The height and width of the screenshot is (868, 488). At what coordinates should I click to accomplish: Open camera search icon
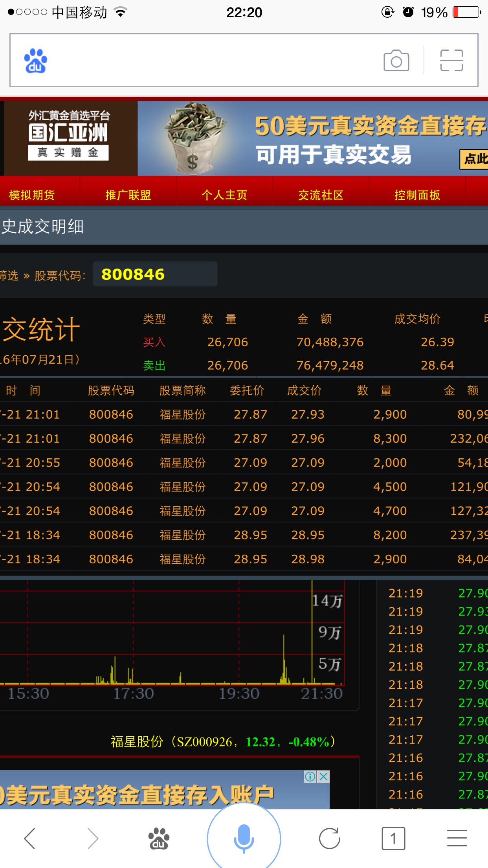point(396,61)
